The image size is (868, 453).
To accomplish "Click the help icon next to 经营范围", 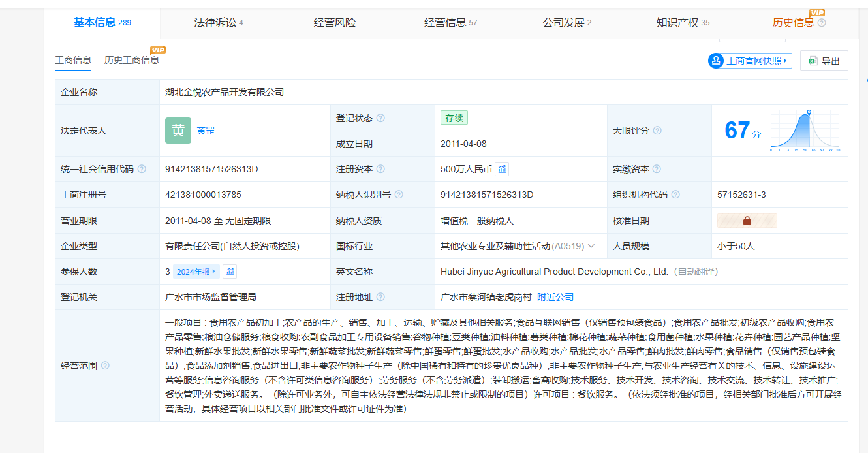I will (105, 366).
